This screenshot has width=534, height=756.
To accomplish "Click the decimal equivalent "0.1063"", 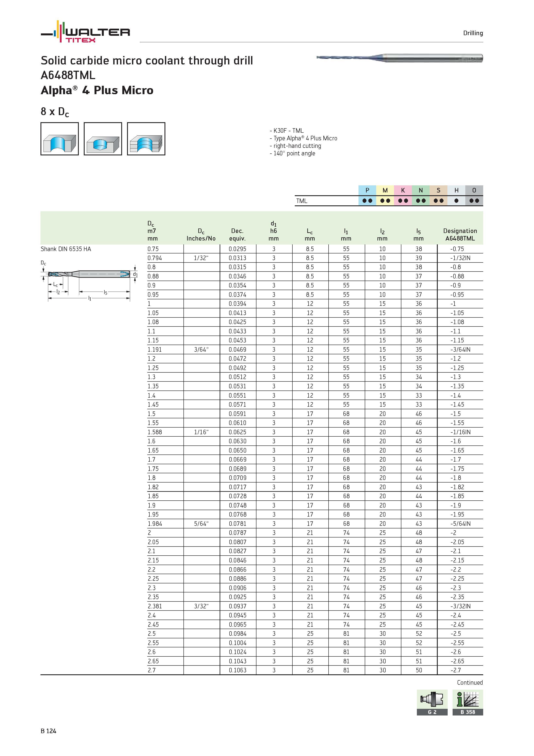I will 237,670.
